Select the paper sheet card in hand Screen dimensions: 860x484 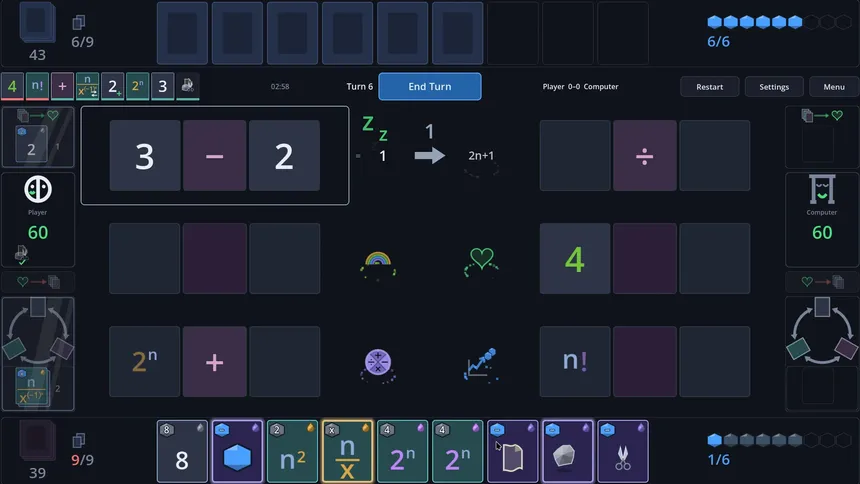click(513, 452)
